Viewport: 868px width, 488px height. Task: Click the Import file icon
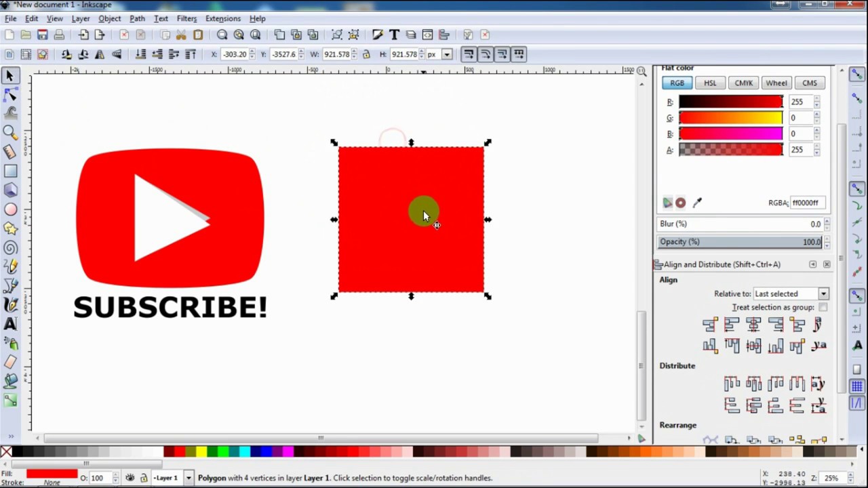pyautogui.click(x=83, y=35)
